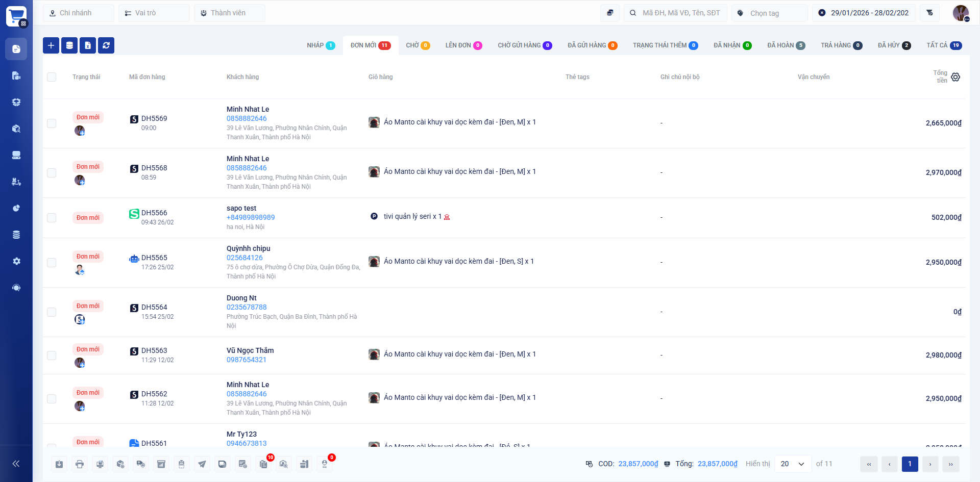Open the pie chart reports in sidebar
Screen dimensions: 980x482
(x=16, y=208)
